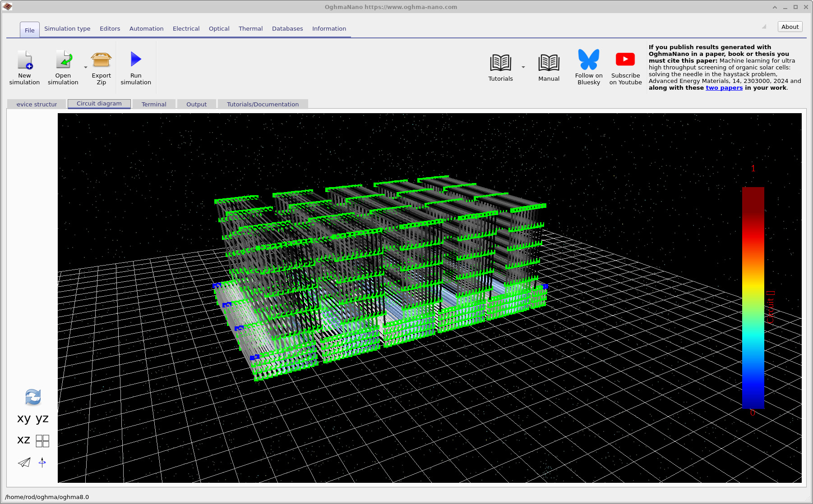The height and width of the screenshot is (504, 813).
Task: Refresh the 3D circuit view
Action: pyautogui.click(x=32, y=397)
